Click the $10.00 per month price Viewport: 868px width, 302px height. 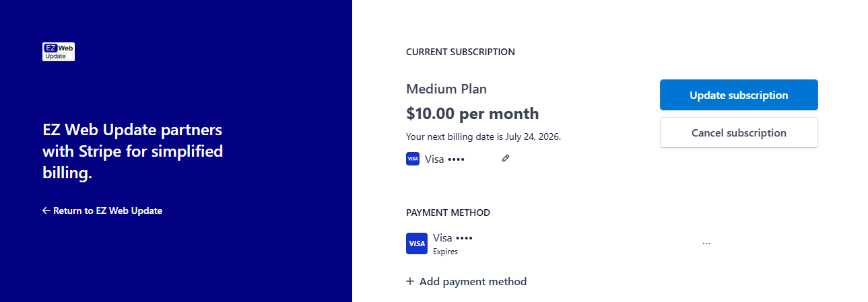pos(473,113)
